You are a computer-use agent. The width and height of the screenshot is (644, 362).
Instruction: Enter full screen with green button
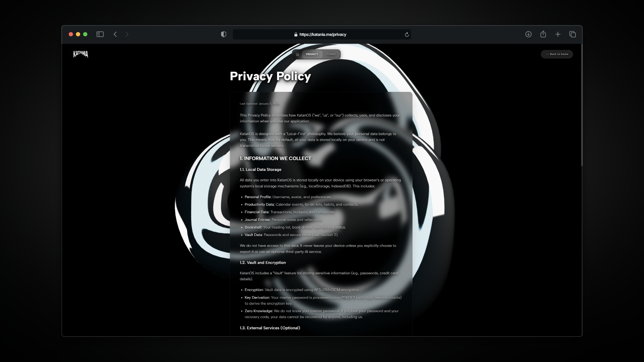pyautogui.click(x=85, y=34)
